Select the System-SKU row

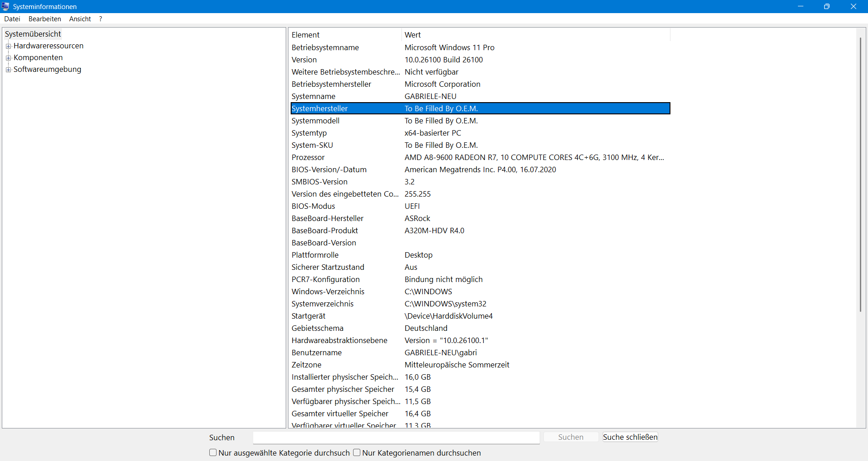click(480, 145)
